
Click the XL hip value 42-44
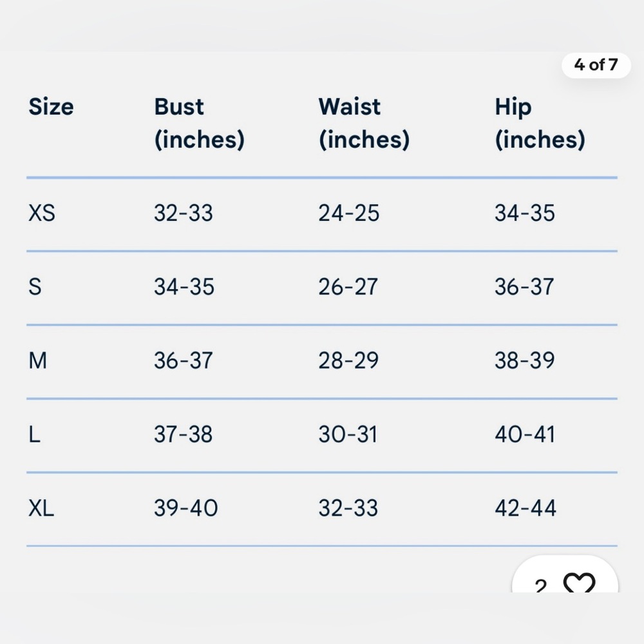pyautogui.click(x=526, y=507)
